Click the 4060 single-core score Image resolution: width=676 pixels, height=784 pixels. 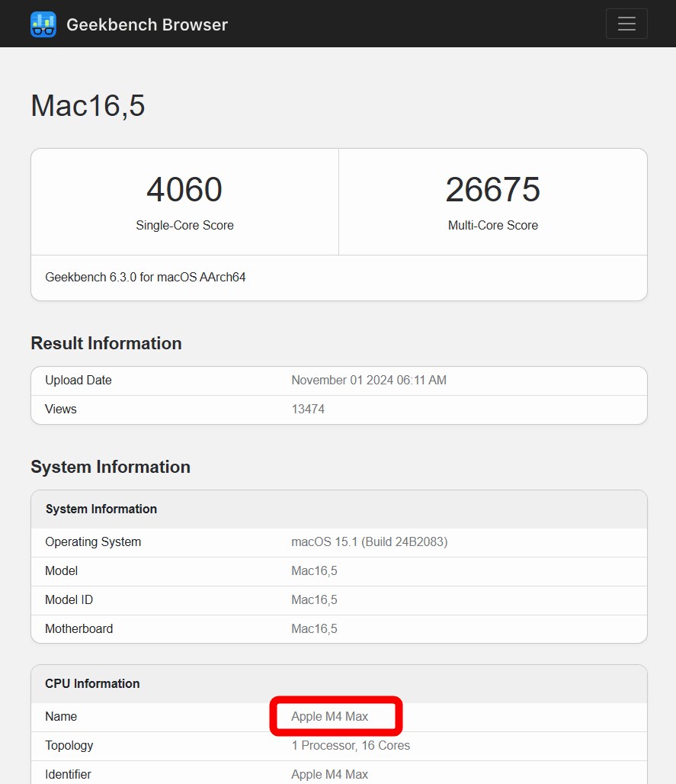coord(184,189)
